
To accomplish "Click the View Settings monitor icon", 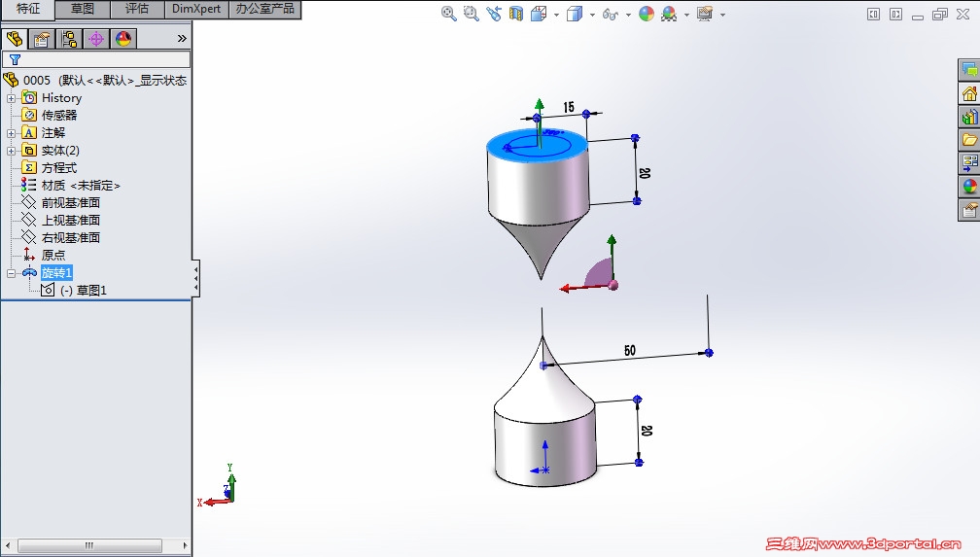I will pyautogui.click(x=705, y=14).
